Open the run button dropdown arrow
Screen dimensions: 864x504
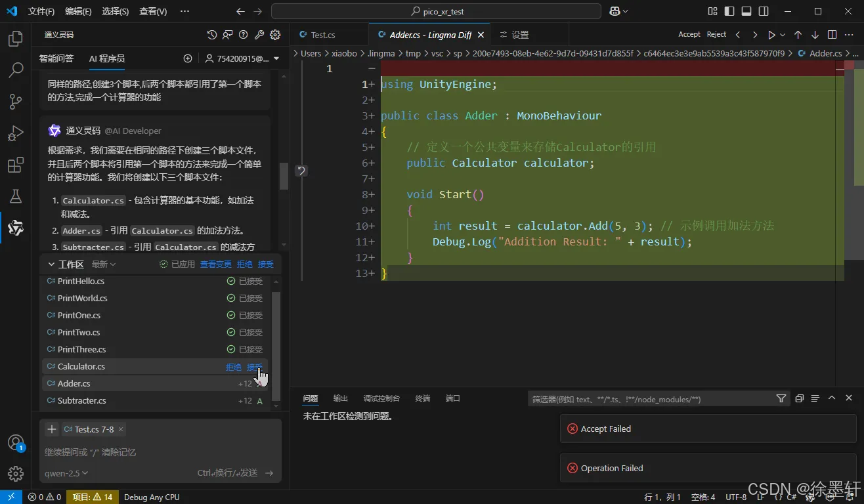(783, 35)
